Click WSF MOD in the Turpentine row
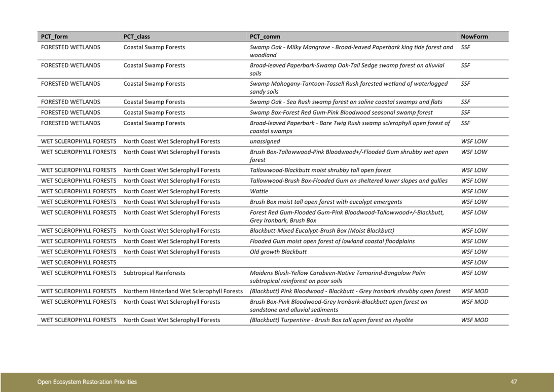This screenshot has height=392, width=554. (475, 320)
